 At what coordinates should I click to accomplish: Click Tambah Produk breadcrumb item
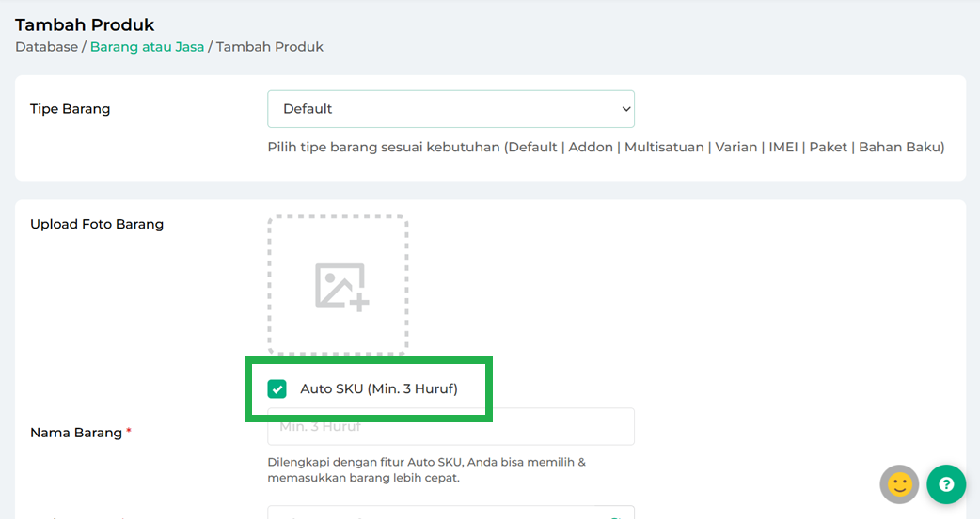270,47
